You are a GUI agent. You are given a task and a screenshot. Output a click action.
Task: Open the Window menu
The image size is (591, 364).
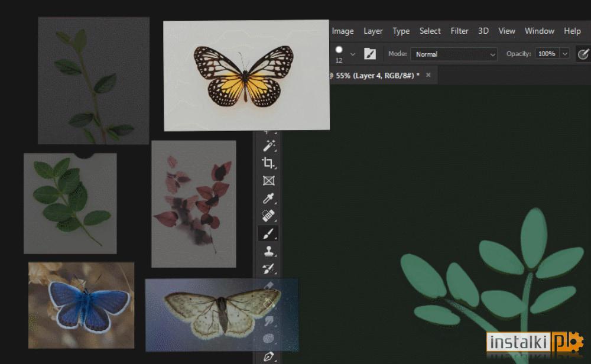(539, 31)
